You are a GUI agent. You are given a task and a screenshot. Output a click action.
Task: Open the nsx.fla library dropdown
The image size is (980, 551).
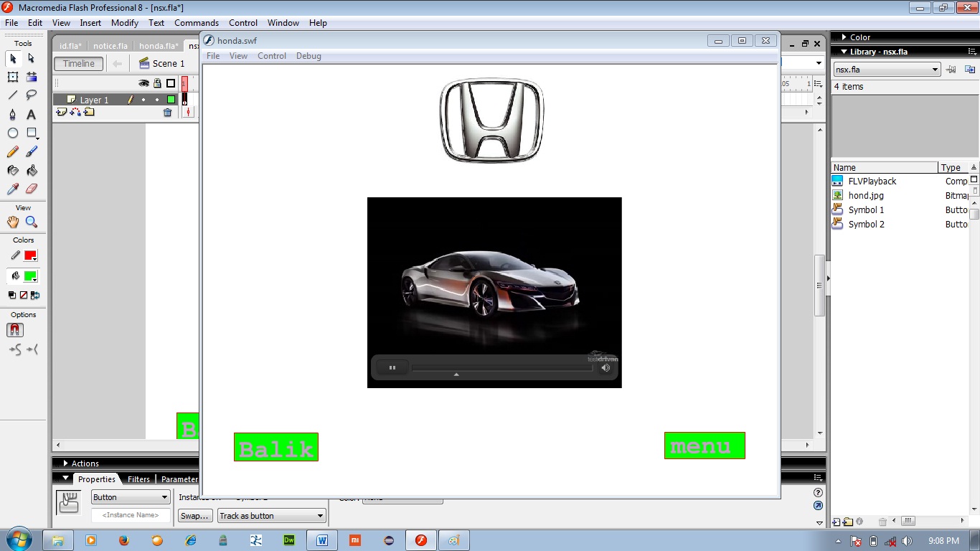tap(887, 70)
